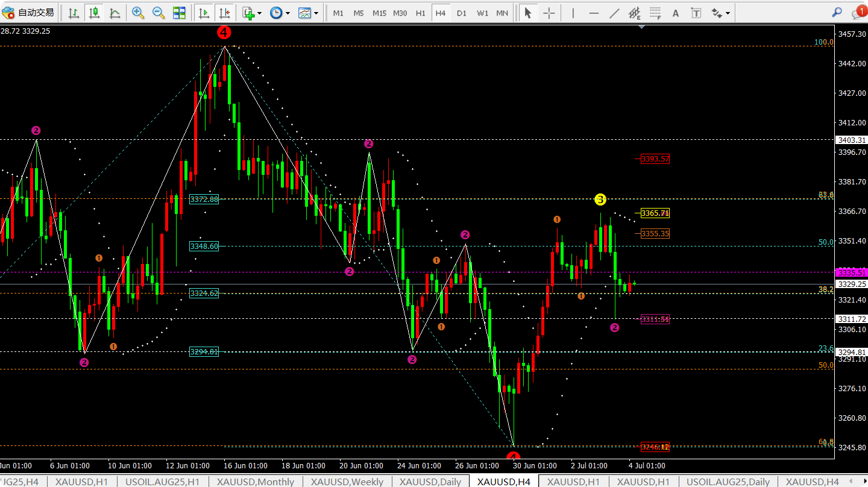This screenshot has height=487, width=868.
Task: Click the 3294.81 boxed chart label
Action: tap(204, 351)
